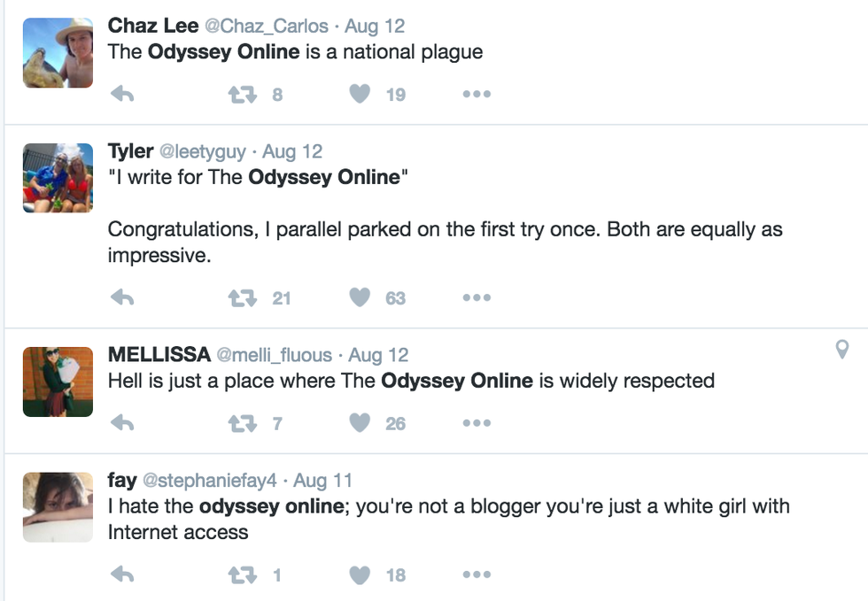Open fay's Aug 11 tweet timestamp
The height and width of the screenshot is (601, 868).
[x=322, y=481]
